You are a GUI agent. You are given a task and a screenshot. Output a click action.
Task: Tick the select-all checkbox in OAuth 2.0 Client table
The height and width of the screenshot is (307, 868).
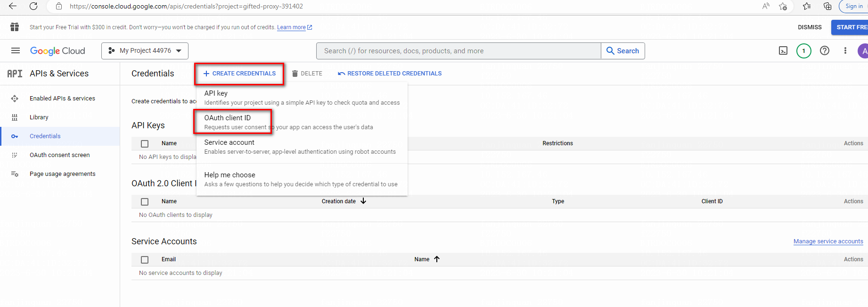tap(145, 201)
